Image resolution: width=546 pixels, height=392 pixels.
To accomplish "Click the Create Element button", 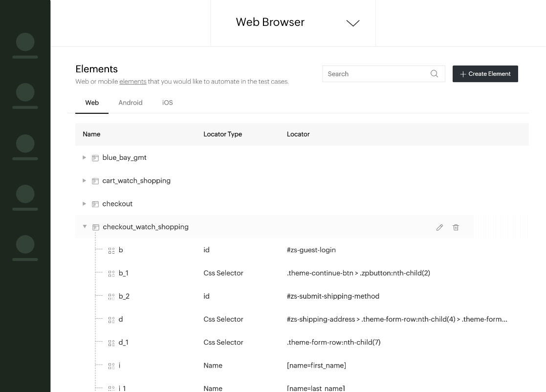I will 485,74.
